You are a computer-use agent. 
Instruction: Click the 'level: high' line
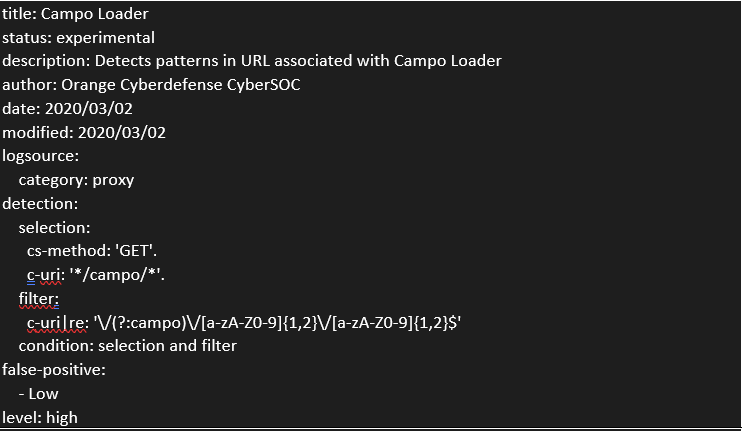tap(40, 418)
